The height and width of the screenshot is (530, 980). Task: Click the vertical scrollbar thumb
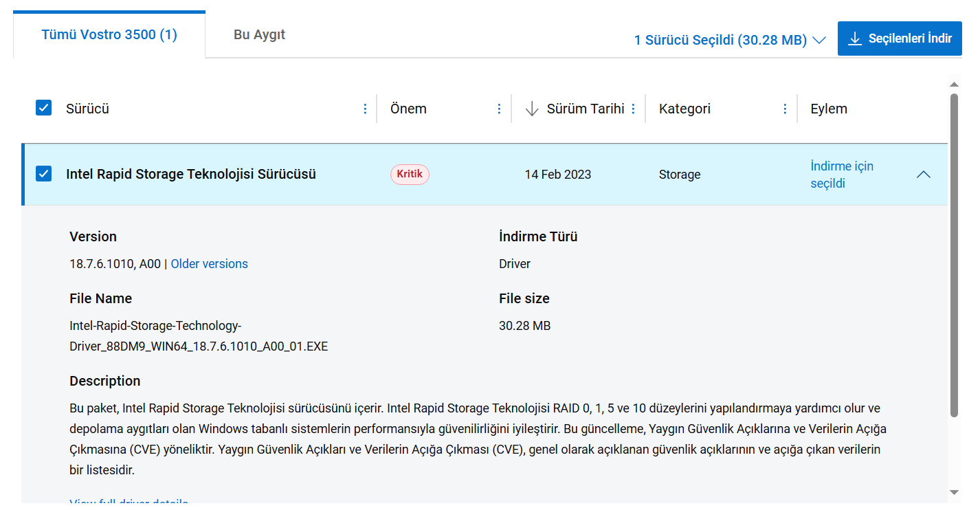pyautogui.click(x=953, y=254)
